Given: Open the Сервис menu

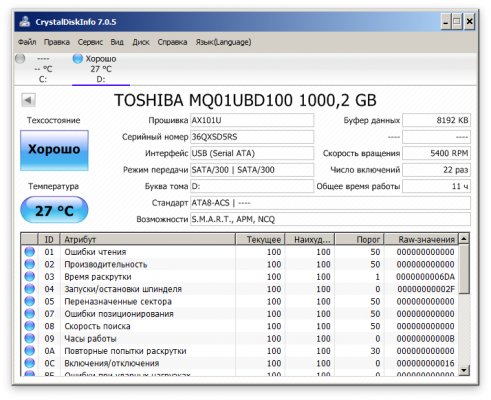Looking at the screenshot, I should (90, 42).
